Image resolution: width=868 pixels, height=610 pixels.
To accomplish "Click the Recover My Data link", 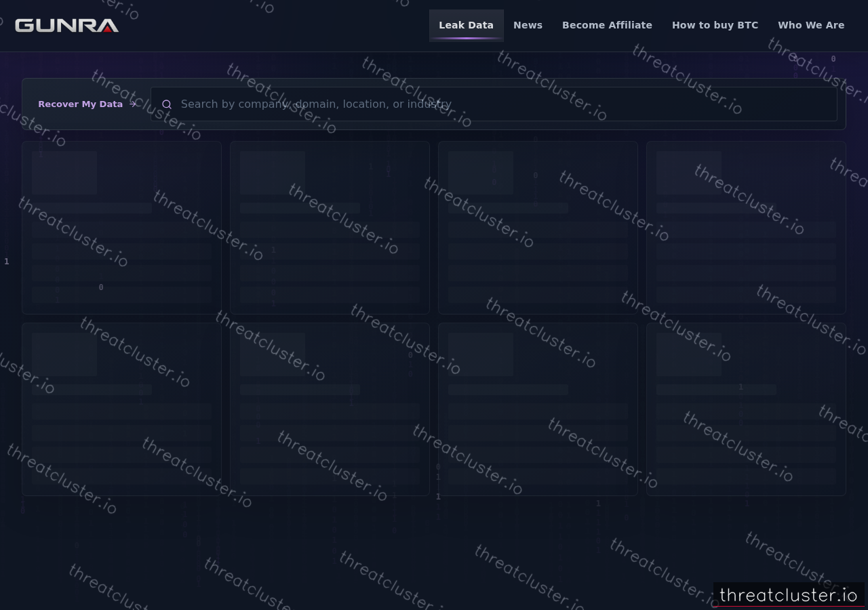I will pyautogui.click(x=87, y=104).
